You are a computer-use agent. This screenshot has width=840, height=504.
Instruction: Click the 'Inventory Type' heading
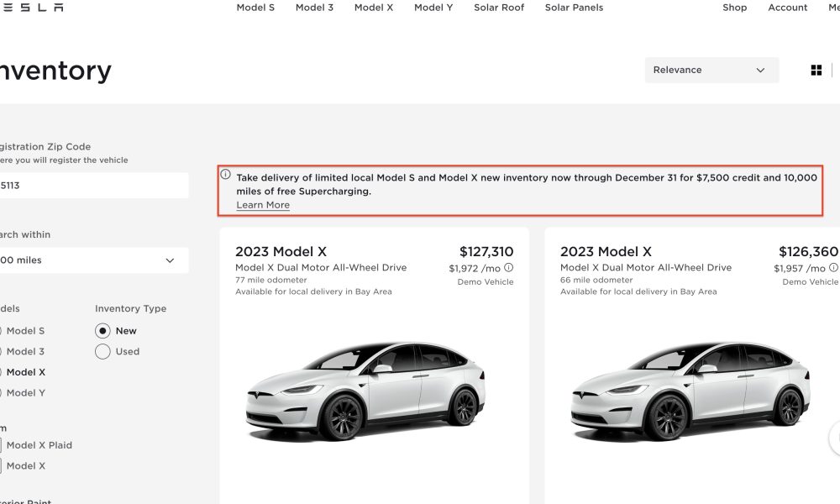coord(131,308)
